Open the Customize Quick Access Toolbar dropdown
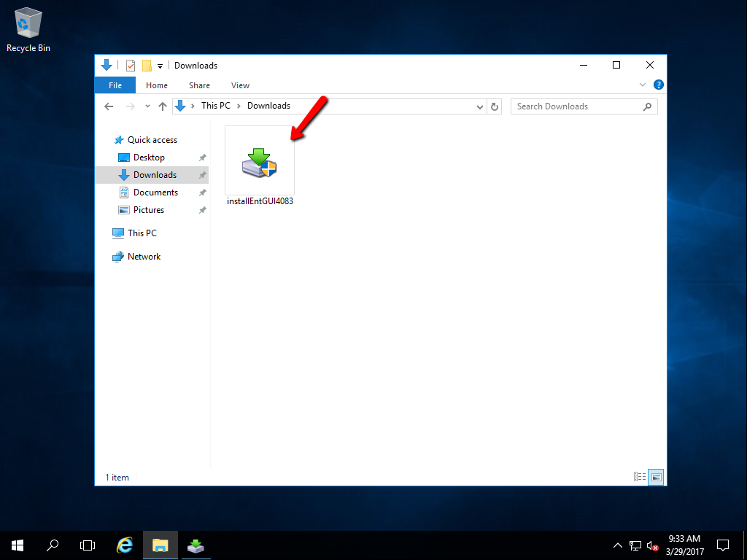The image size is (747, 560). click(160, 66)
